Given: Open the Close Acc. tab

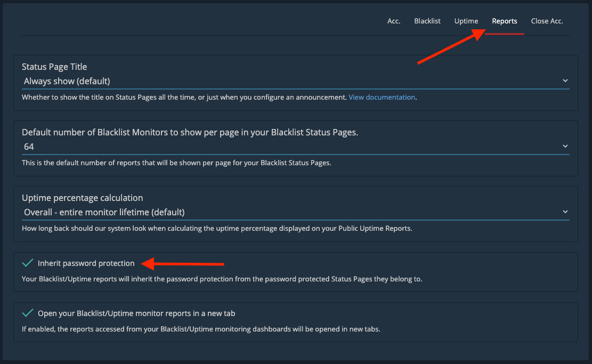Looking at the screenshot, I should [x=547, y=21].
